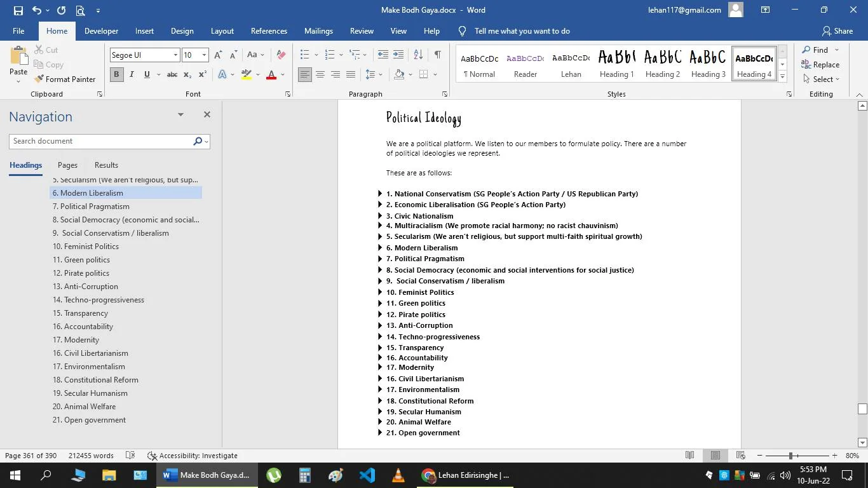
Task: Open Print Preview from quick access toolbar
Action: pos(80,10)
